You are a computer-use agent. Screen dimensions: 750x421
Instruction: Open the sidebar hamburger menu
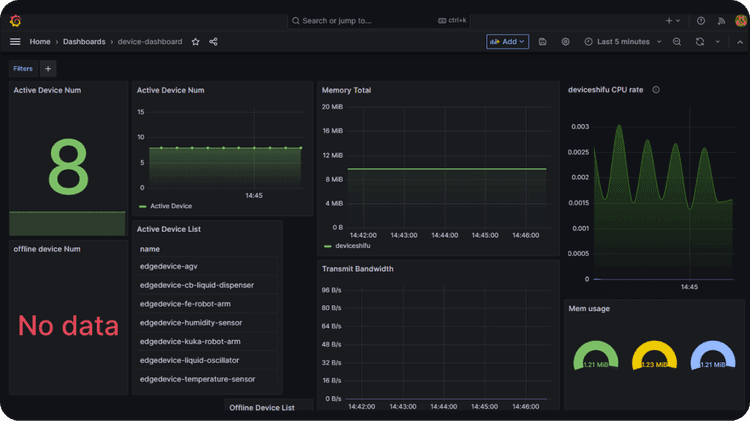pyautogui.click(x=15, y=42)
